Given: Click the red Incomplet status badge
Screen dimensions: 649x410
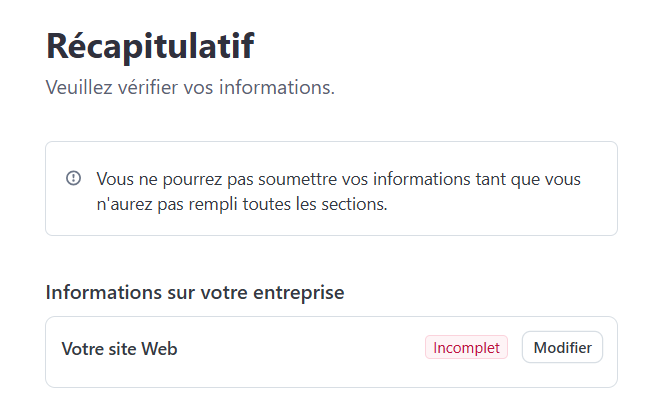Looking at the screenshot, I should coord(466,348).
